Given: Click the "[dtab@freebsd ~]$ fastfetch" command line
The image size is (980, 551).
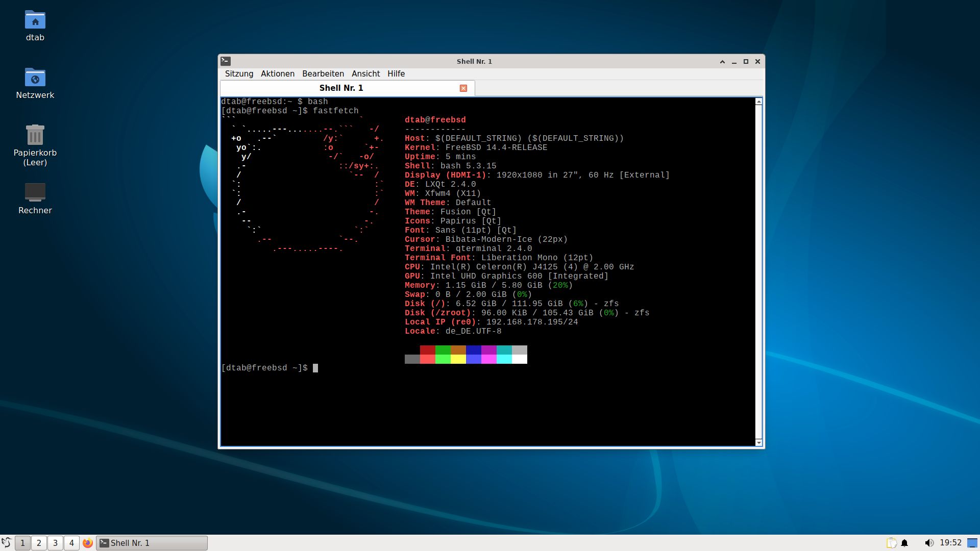Looking at the screenshot, I should coord(290,111).
